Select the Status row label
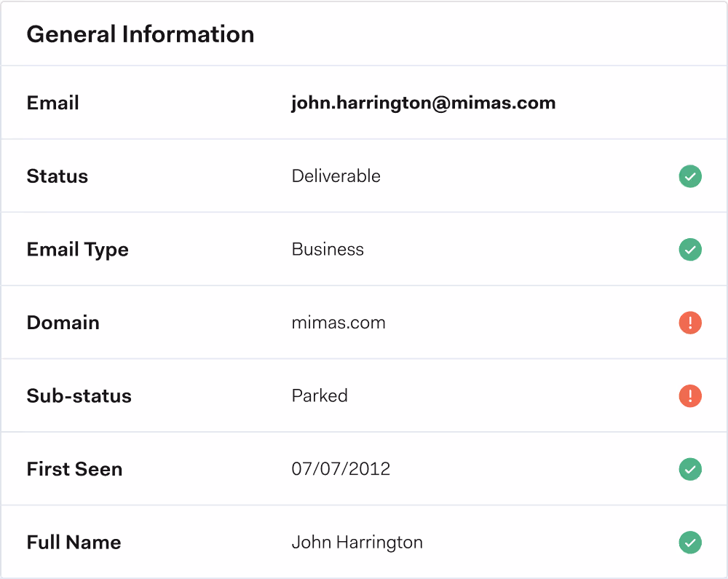Screen dimensions: 728x579 click(x=57, y=176)
